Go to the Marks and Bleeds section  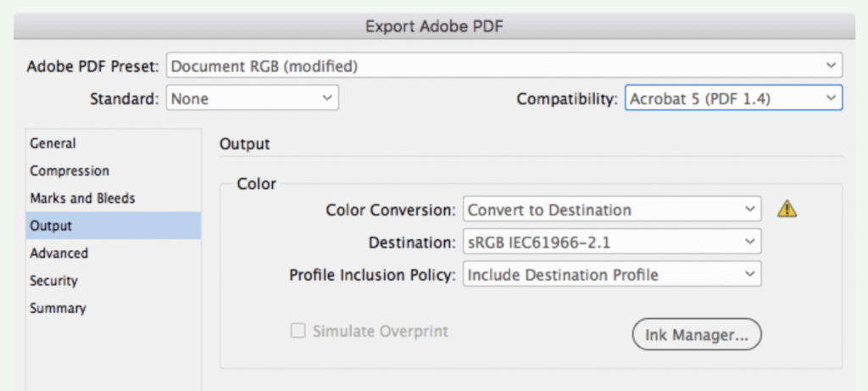pyautogui.click(x=82, y=198)
